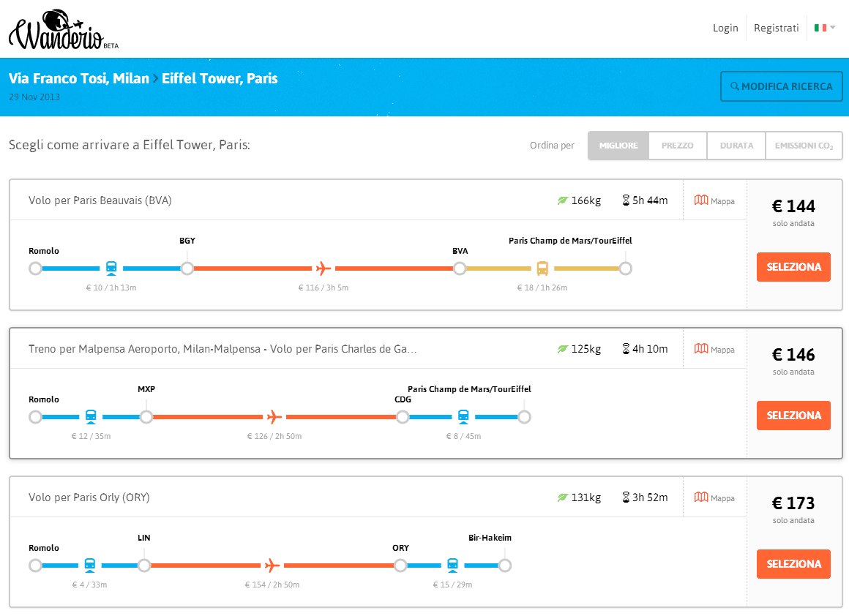Click the leaf CO2 icon beside 131kg
Image resolution: width=849 pixels, height=616 pixels.
click(563, 497)
